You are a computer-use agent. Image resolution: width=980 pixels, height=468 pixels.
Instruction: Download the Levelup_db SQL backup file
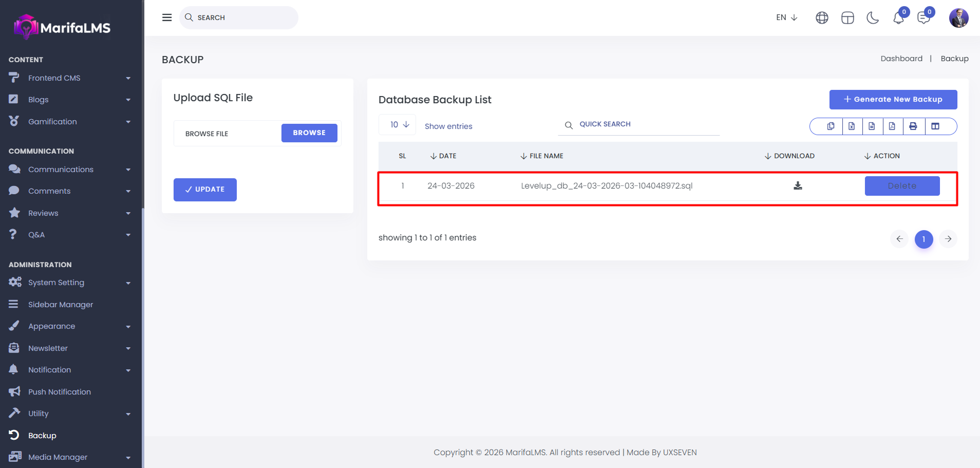(798, 185)
